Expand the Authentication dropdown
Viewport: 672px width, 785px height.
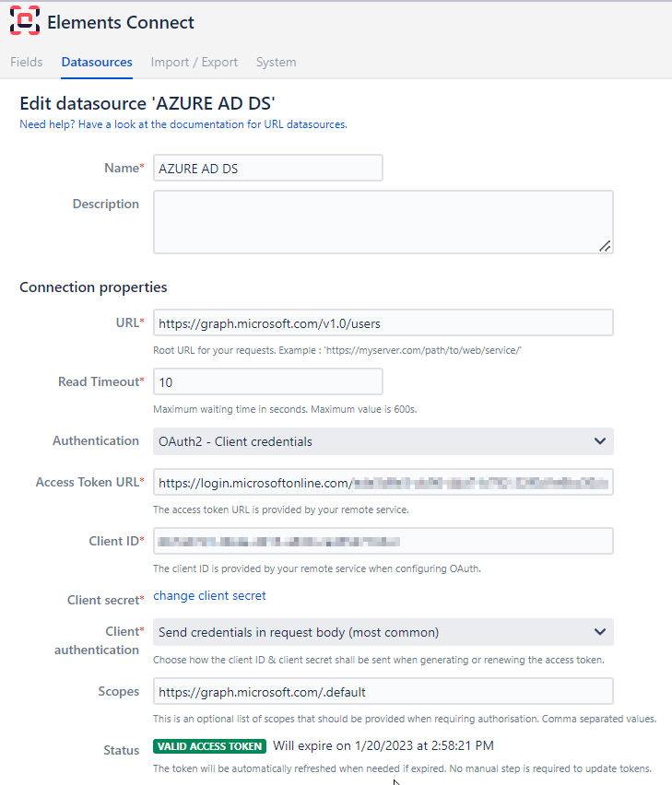[383, 441]
